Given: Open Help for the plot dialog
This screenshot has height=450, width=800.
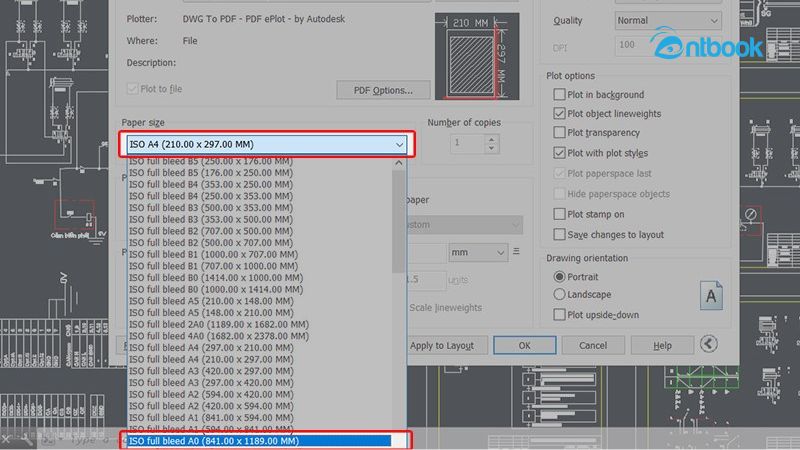Looking at the screenshot, I should (662, 345).
